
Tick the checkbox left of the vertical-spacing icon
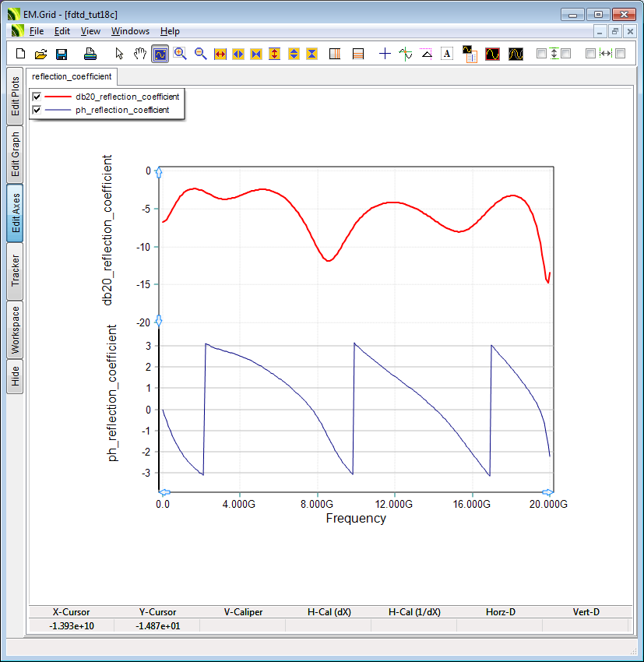click(542, 54)
